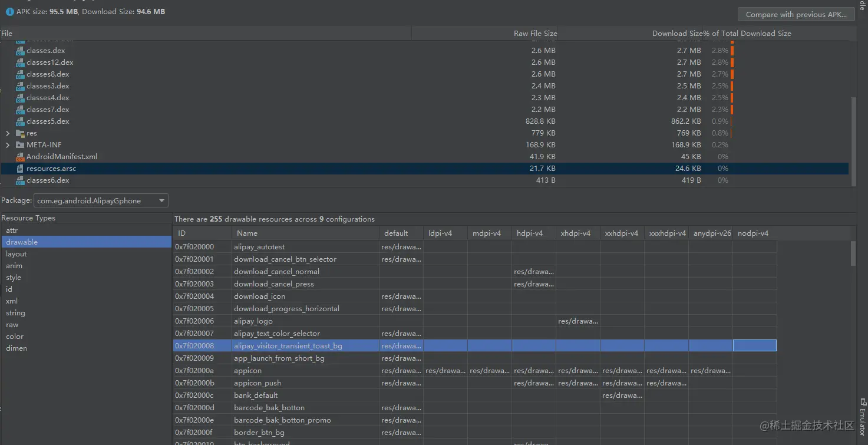
Task: Click the AndroidManifest.xml file icon
Action: point(20,157)
